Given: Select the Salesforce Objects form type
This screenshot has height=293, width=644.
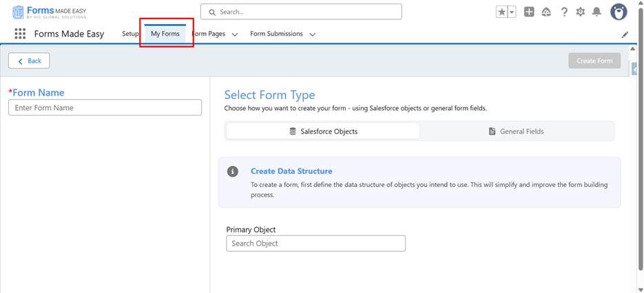Looking at the screenshot, I should [x=323, y=131].
